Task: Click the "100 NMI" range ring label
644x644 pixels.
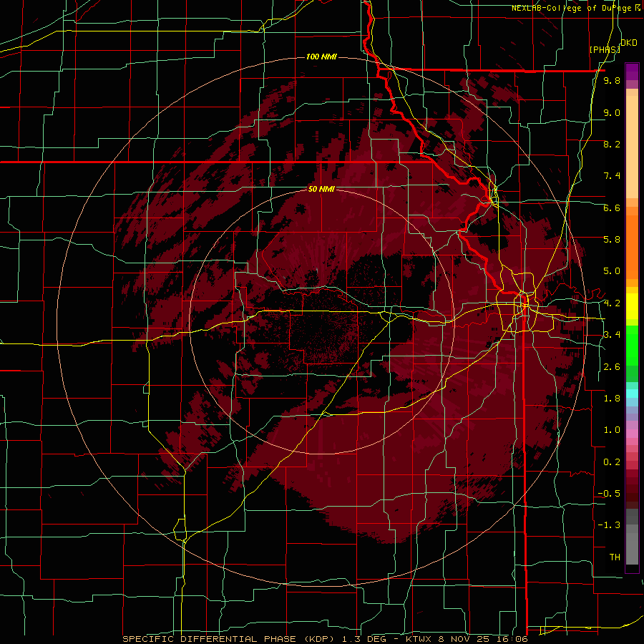Action: 321,57
